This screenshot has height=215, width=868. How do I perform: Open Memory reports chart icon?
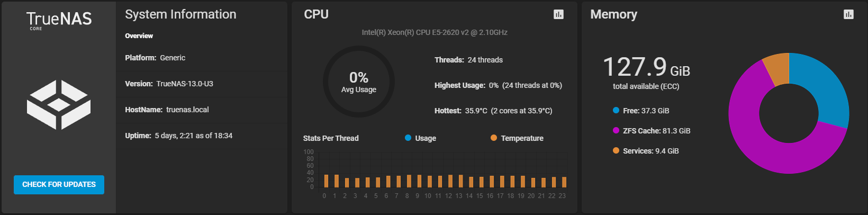click(x=848, y=14)
